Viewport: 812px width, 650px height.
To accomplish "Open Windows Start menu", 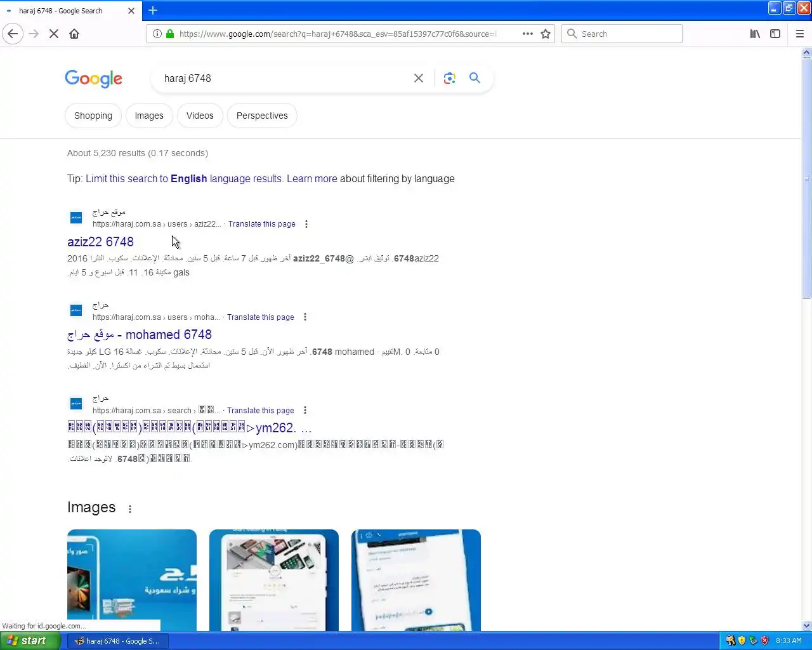I will (30, 641).
